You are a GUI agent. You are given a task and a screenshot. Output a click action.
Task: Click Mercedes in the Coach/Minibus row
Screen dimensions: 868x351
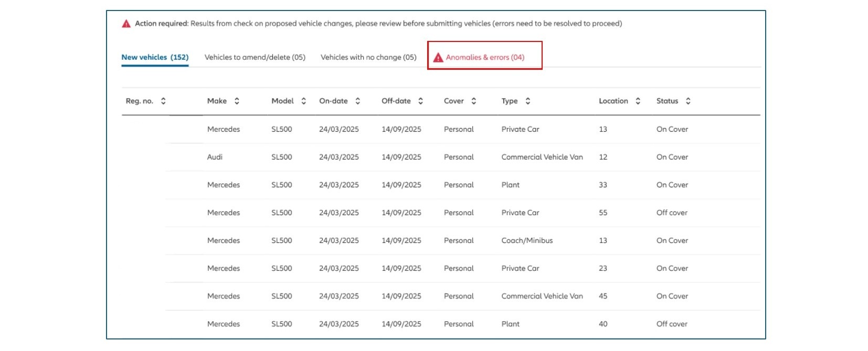tap(224, 240)
